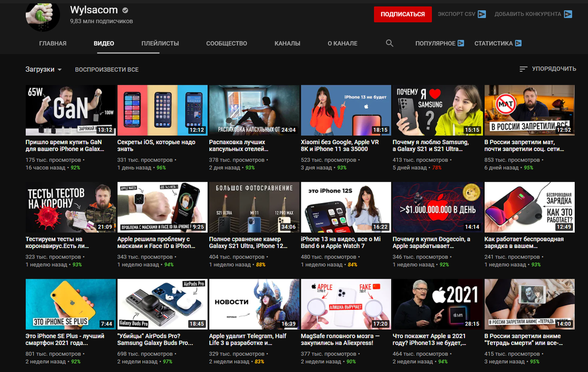This screenshot has height=372, width=588.
Task: Click the blue icon next to ДОБАВИТЬ КОНКУРЕНТА
Action: pos(568,14)
